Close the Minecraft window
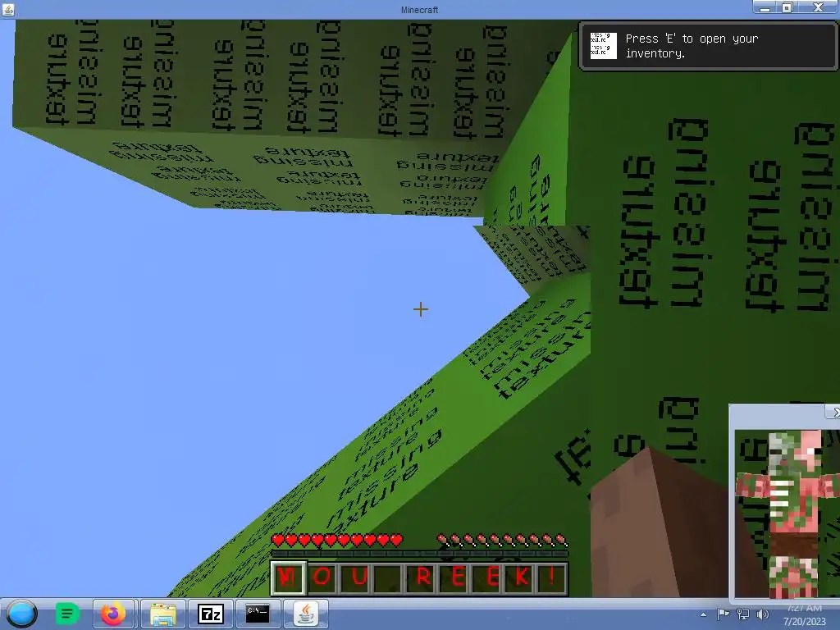Screen dimensions: 840x630 click(818, 8)
